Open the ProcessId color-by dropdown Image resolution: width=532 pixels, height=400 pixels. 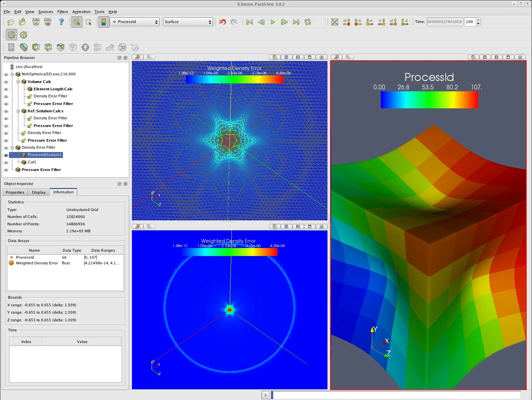[135, 22]
